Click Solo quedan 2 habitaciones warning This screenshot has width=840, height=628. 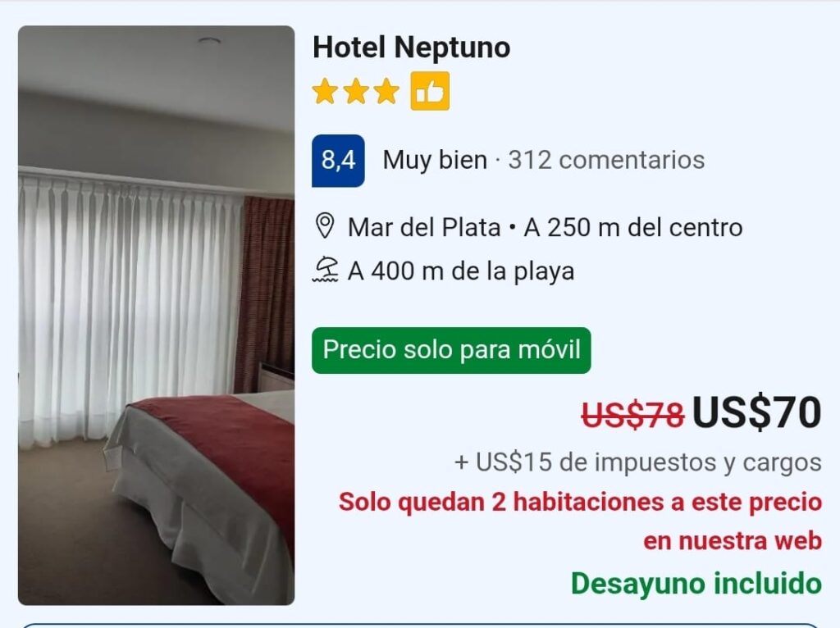(580, 521)
